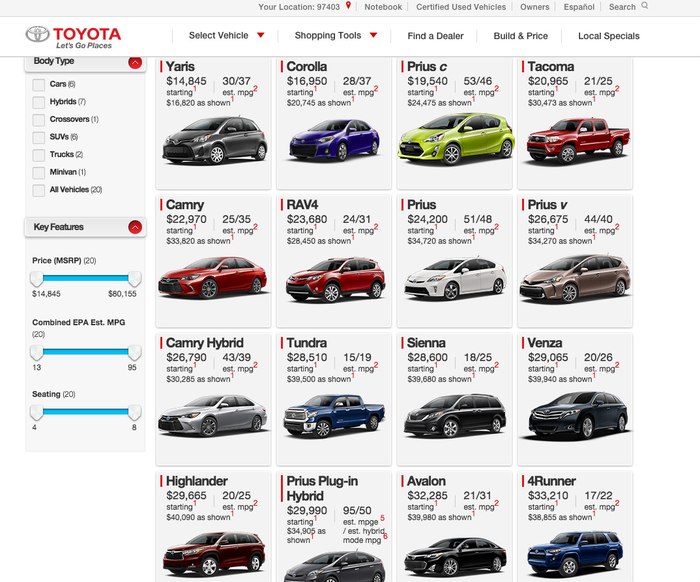This screenshot has width=700, height=582.
Task: Open the Select Vehicle dropdown
Action: (226, 35)
